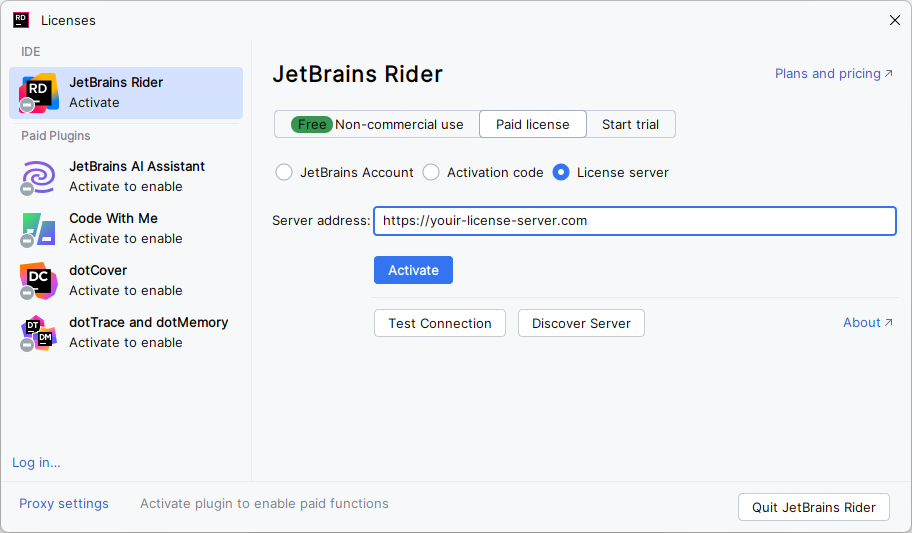
Task: Click the Rider logo in title bar
Action: (21, 20)
